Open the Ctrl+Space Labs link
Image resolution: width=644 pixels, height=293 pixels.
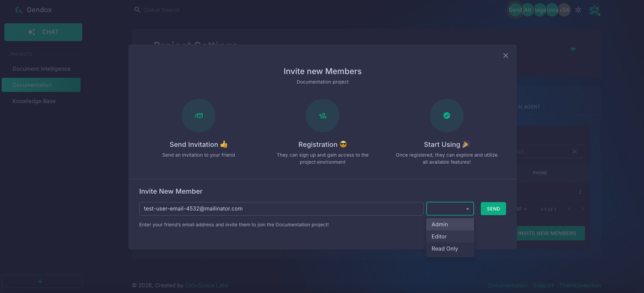207,285
